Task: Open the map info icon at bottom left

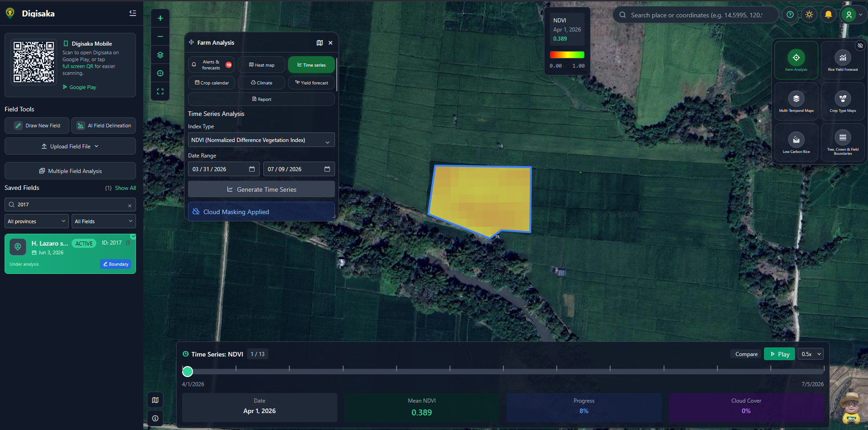Action: [155, 418]
